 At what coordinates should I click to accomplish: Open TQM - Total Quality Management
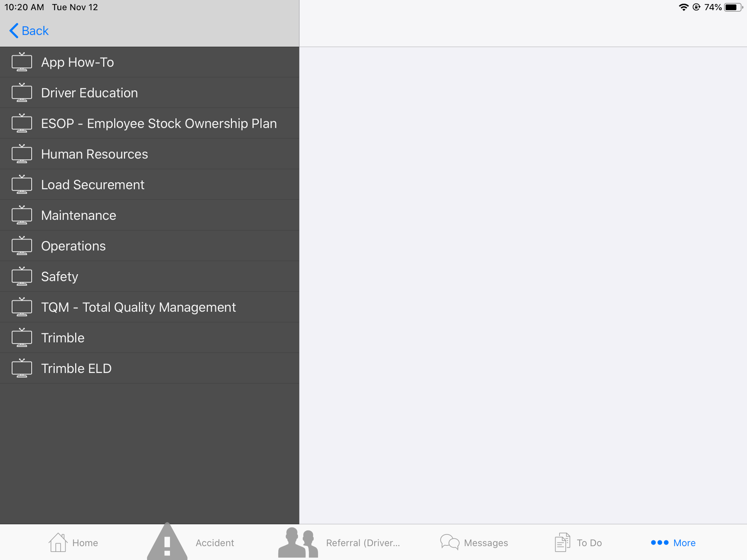pyautogui.click(x=150, y=307)
